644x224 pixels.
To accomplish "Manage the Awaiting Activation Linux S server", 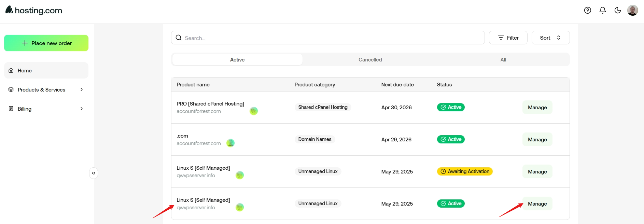I will [537, 171].
